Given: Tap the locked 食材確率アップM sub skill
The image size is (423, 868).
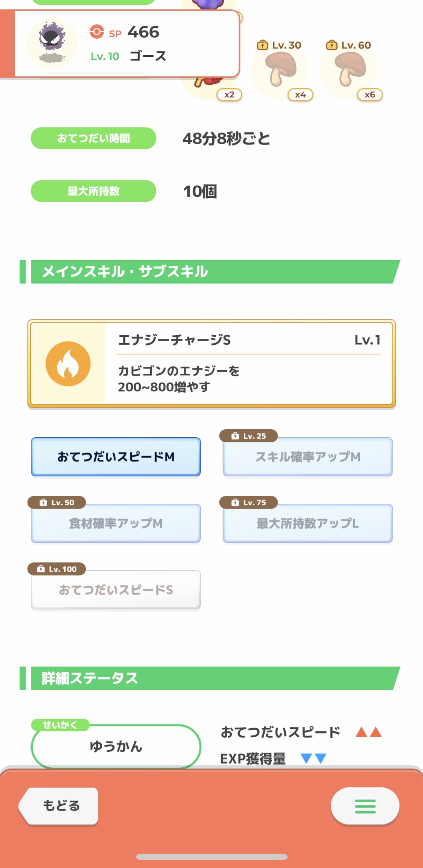Looking at the screenshot, I should click(116, 523).
